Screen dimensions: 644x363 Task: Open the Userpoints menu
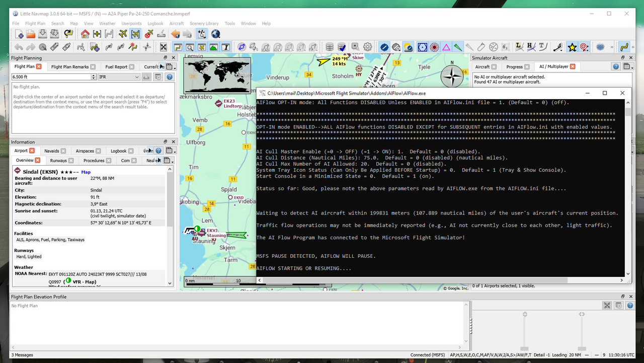131,23
